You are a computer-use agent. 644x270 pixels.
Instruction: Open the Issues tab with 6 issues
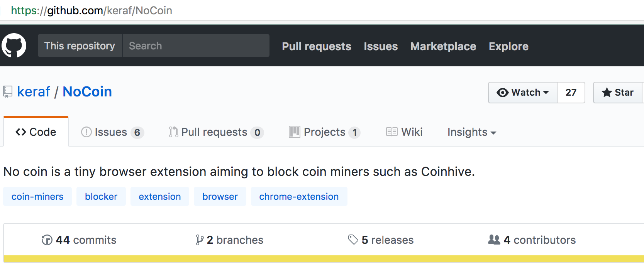pos(112,132)
